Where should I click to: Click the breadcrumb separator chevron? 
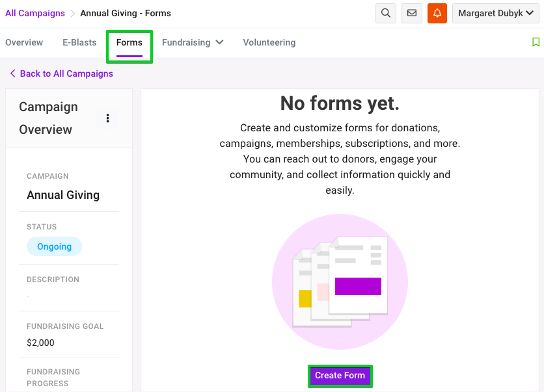(x=72, y=14)
